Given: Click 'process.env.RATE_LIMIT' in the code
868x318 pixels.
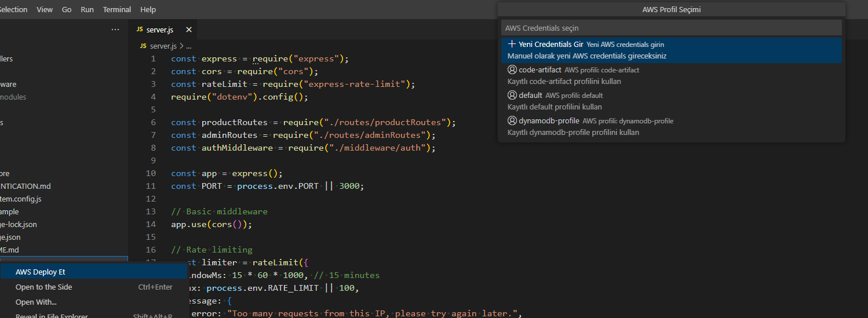Looking at the screenshot, I should [262, 288].
